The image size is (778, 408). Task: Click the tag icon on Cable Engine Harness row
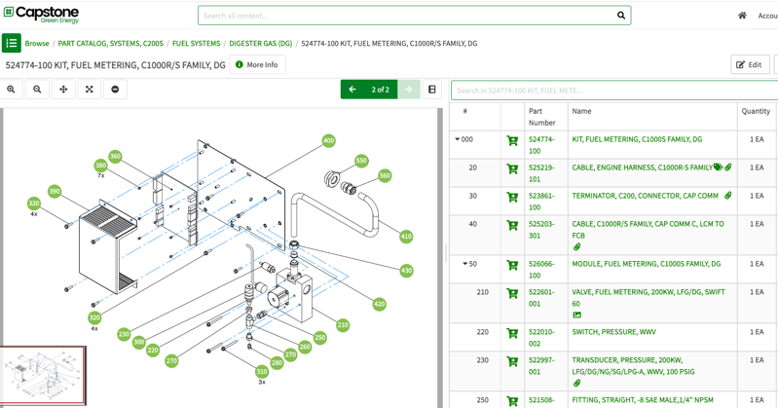(718, 167)
